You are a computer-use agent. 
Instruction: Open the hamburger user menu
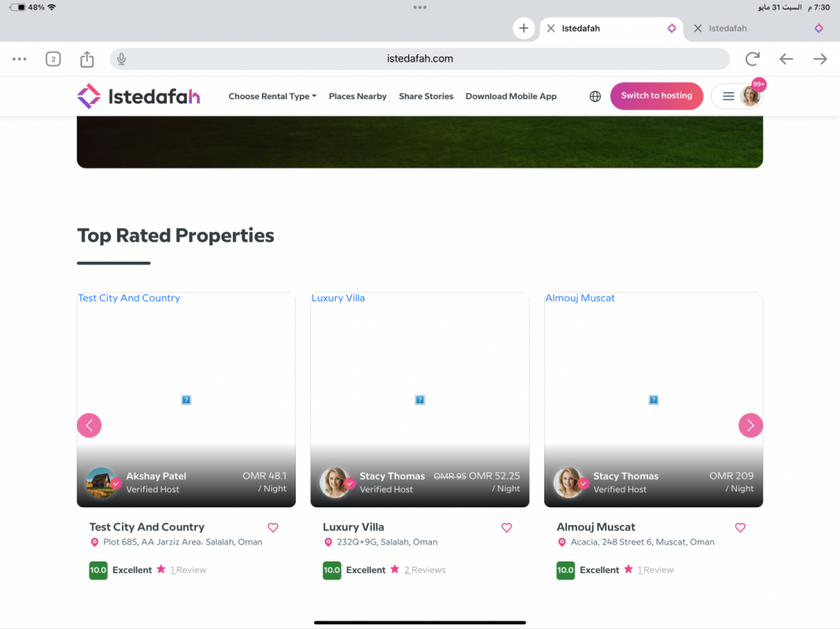[728, 97]
